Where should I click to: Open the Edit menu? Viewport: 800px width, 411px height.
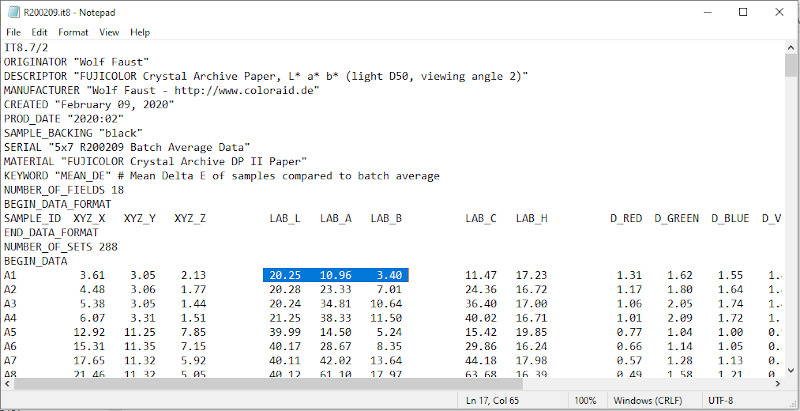pyautogui.click(x=40, y=32)
